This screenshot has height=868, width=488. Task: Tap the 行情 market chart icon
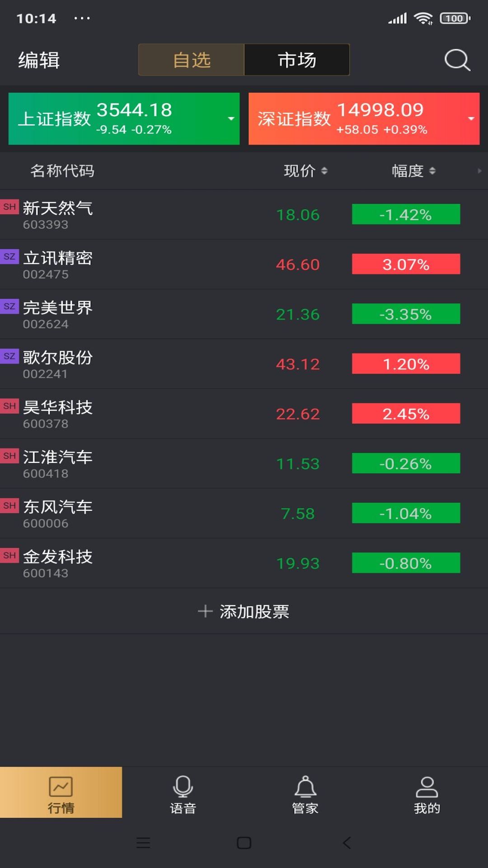tap(61, 787)
